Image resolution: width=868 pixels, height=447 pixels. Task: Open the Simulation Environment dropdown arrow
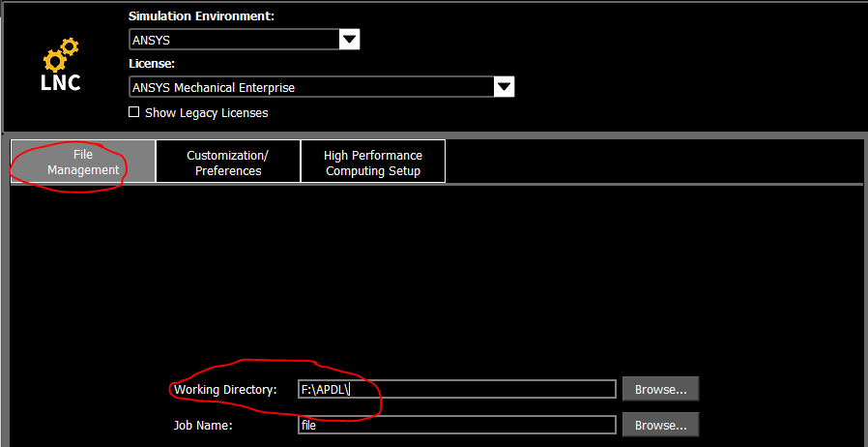click(x=349, y=40)
